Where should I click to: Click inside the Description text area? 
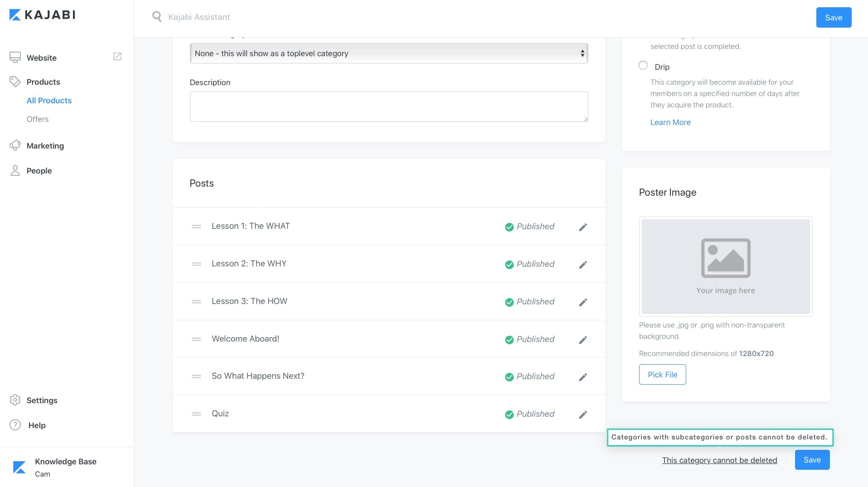click(x=388, y=107)
